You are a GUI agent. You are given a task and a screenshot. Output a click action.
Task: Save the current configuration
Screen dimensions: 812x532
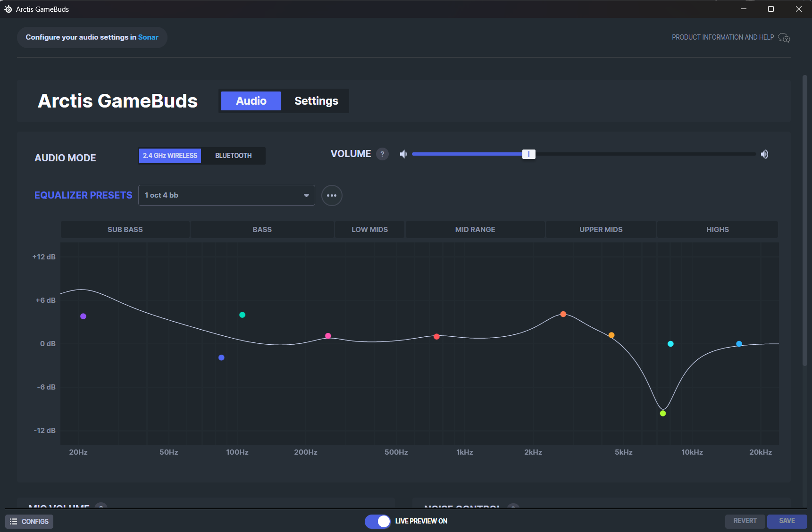787,521
